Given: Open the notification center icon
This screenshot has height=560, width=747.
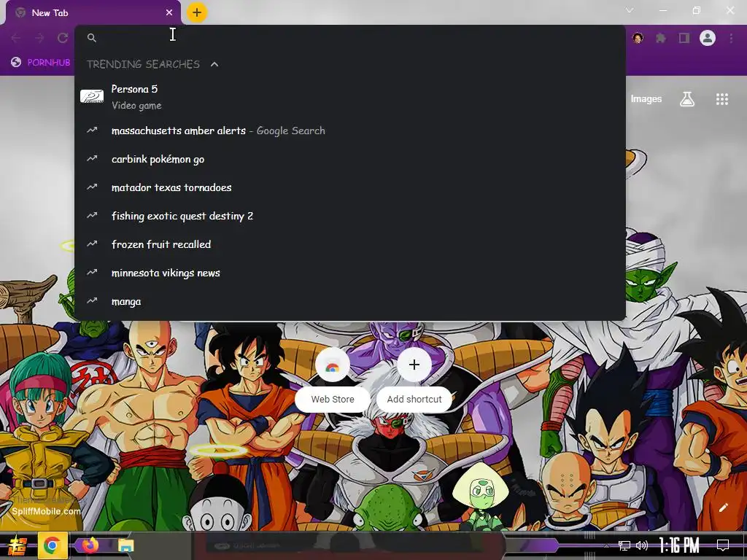Looking at the screenshot, I should 723,545.
